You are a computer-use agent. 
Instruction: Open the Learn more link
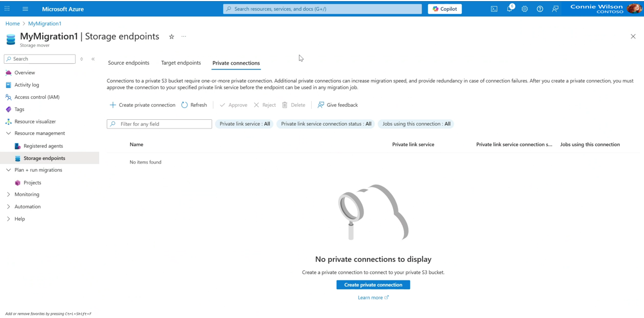373,297
